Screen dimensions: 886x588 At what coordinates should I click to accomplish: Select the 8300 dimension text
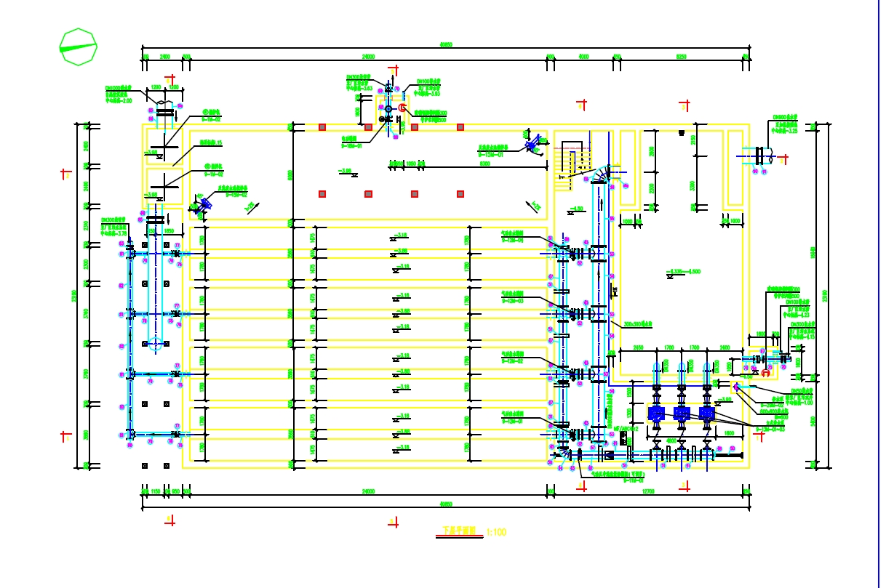(485, 164)
